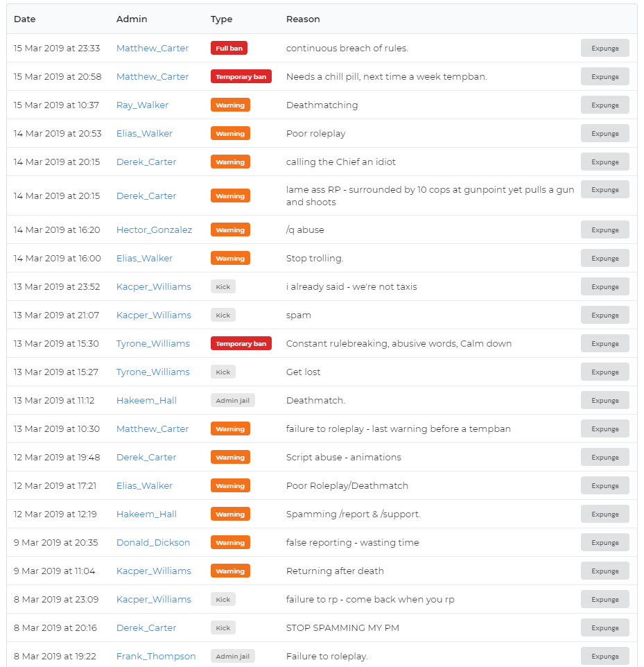Viewport: 644px width, 667px height.
Task: Expunge the false reporting warning
Action: tap(604, 542)
